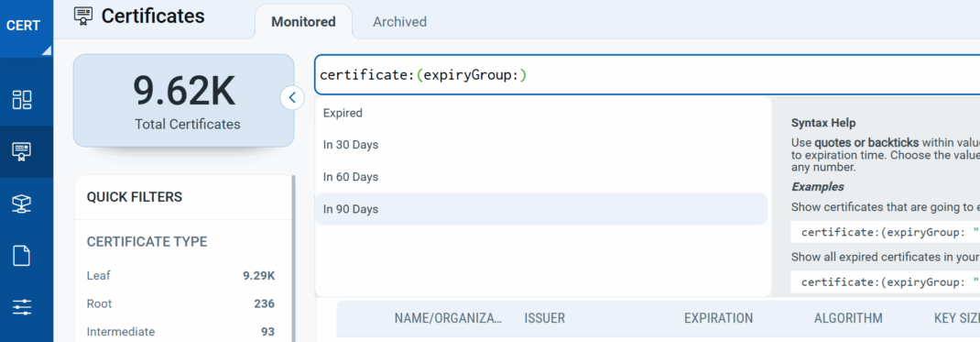
Task: Sort by NAME/ORGANIZATION column header
Action: point(448,318)
